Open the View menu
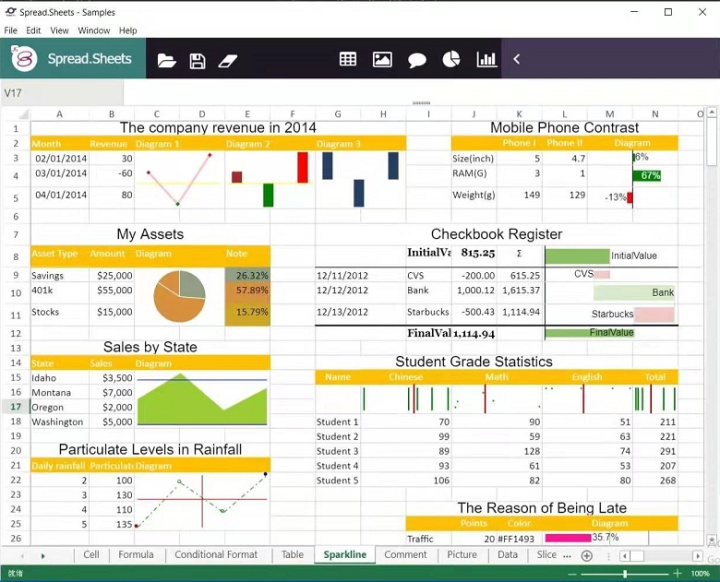This screenshot has height=582, width=720. (x=59, y=30)
